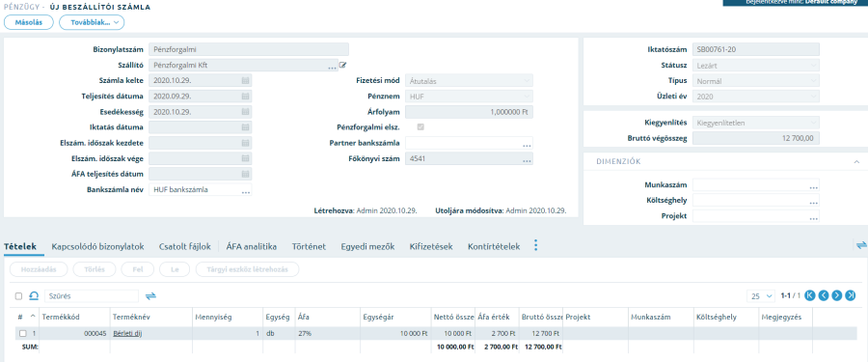This screenshot has height=362, width=868.
Task: Click the Le button
Action: point(175,269)
